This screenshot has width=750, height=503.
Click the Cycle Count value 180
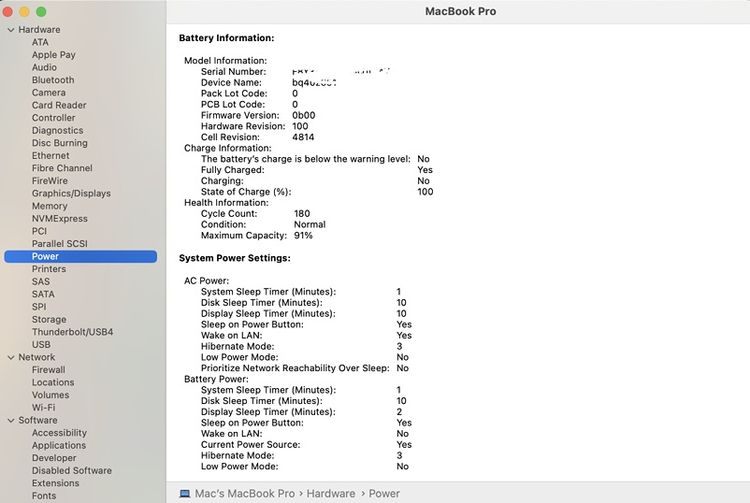pos(302,214)
